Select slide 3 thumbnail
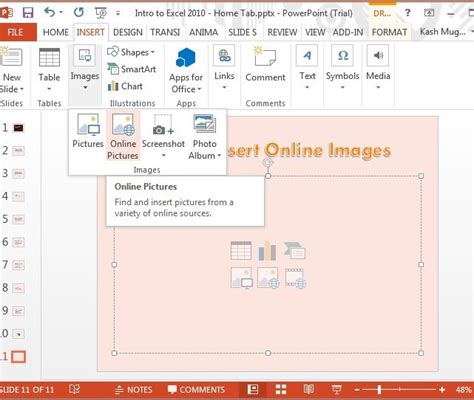Screen dimensions: 474x400 pyautogui.click(x=18, y=174)
